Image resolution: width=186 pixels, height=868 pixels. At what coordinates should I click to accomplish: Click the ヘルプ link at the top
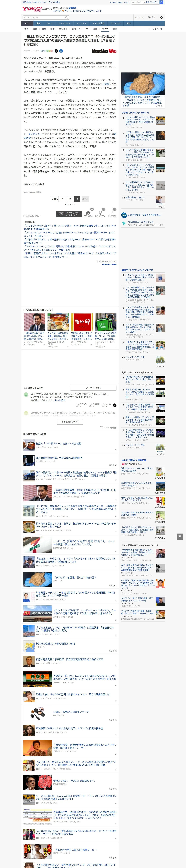point(127,2)
